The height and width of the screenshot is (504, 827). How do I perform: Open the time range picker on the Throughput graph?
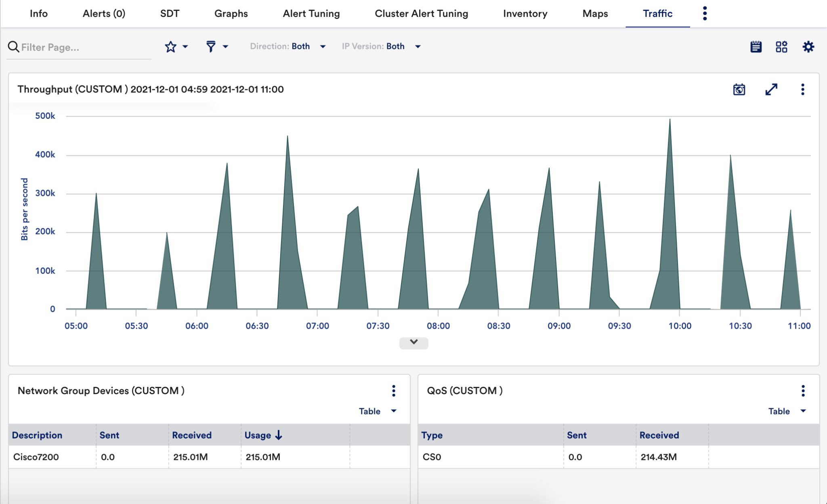739,90
